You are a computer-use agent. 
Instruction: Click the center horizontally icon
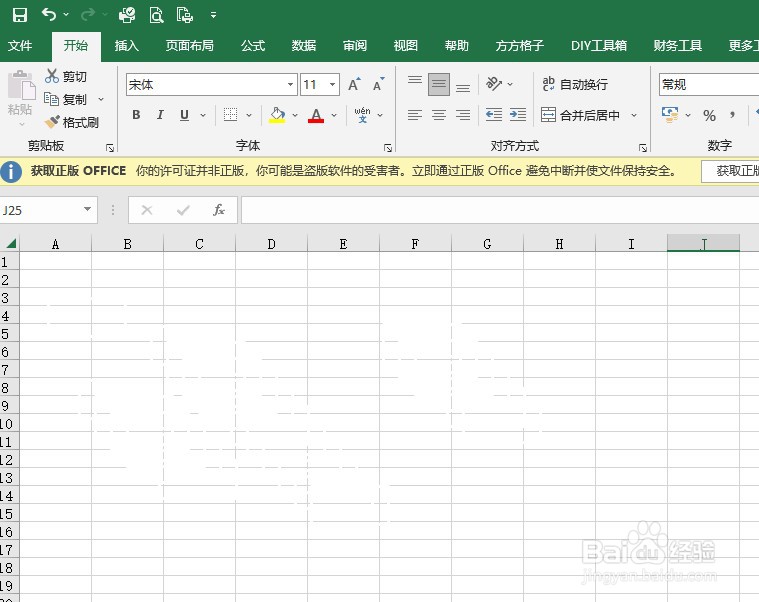[439, 115]
